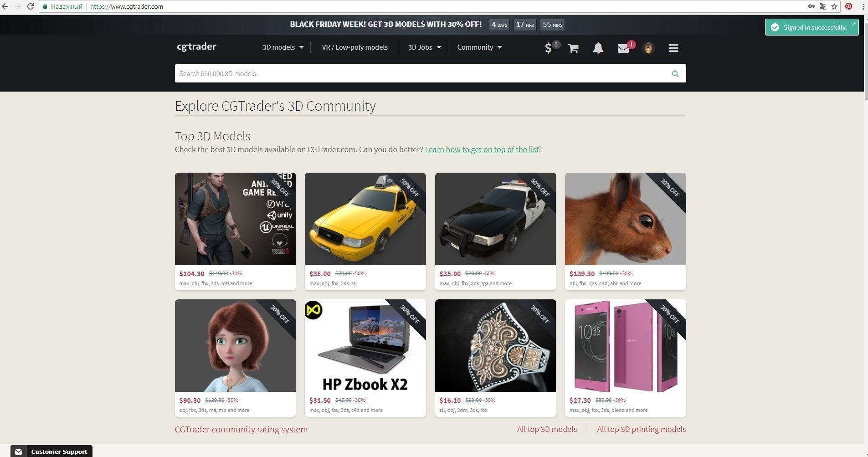Viewport: 868px width, 457px height.
Task: Click the 4 DAYS countdown box
Action: (x=499, y=25)
